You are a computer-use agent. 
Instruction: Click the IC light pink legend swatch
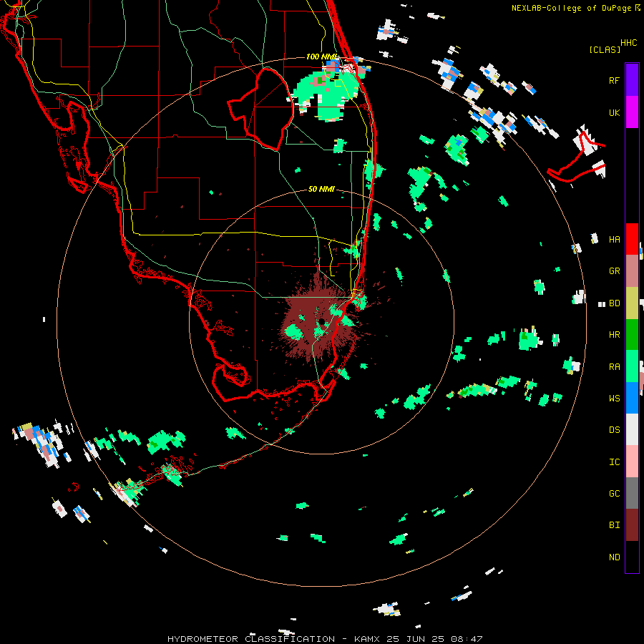pos(632,462)
